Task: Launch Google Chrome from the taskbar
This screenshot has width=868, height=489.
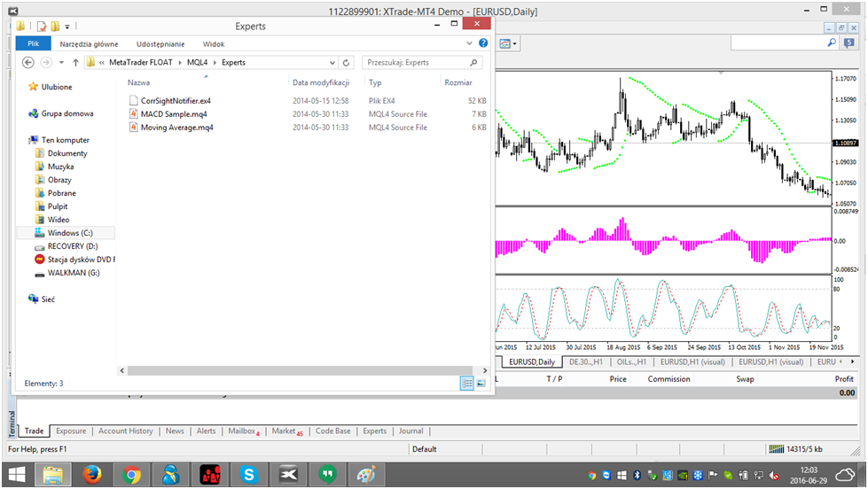Action: coord(131,475)
